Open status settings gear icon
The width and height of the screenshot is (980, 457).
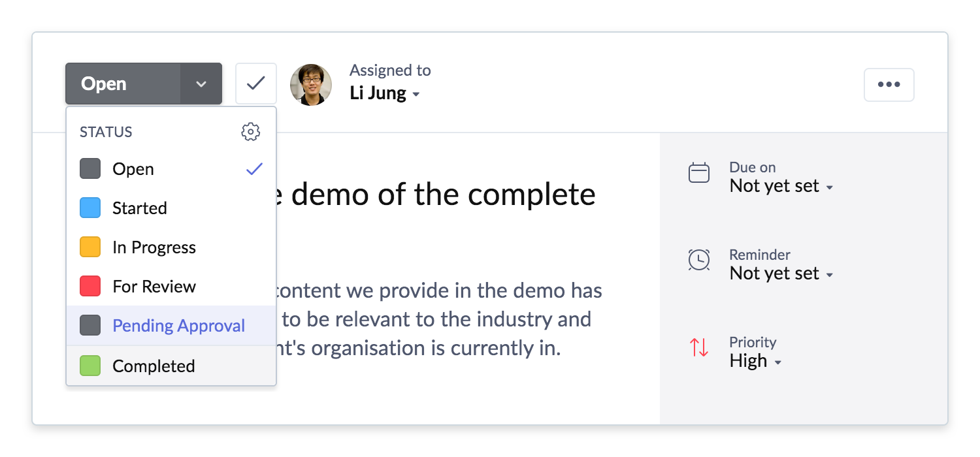pyautogui.click(x=250, y=132)
